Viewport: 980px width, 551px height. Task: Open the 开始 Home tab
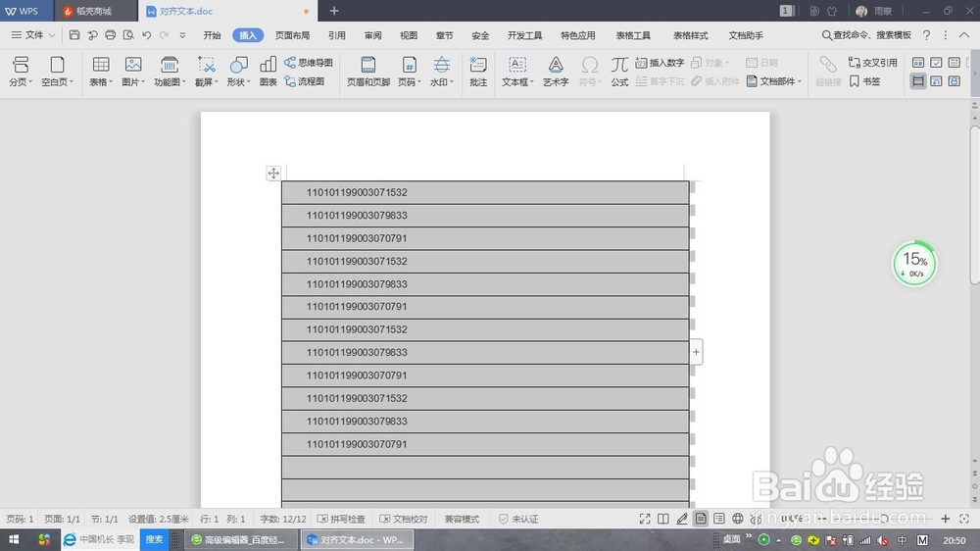coord(212,35)
